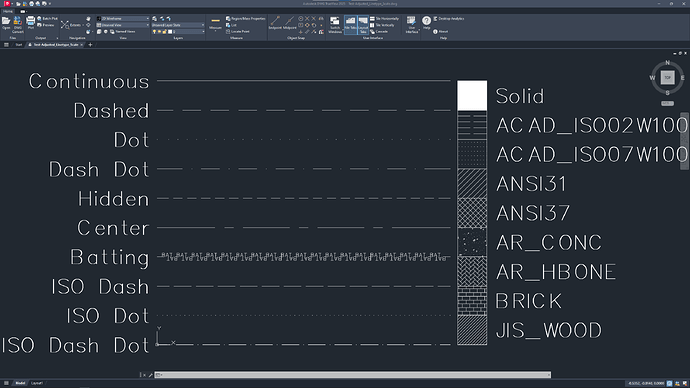Open Desktop Analytics
Screen dimensions: 690x388
[449, 18]
